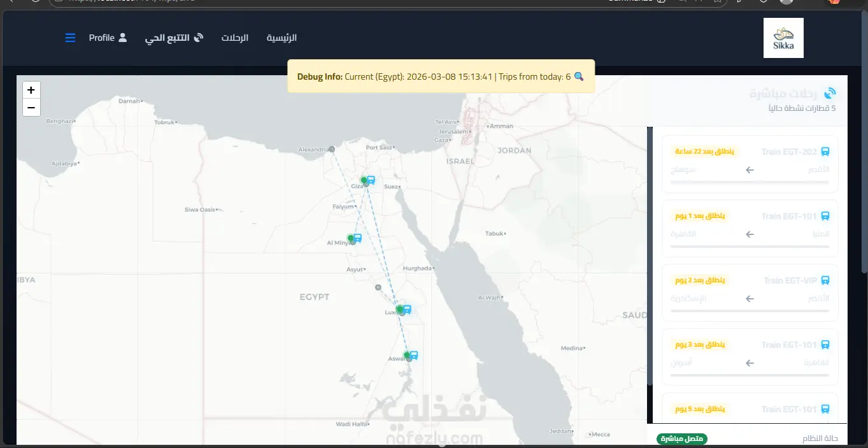Screen dimensions: 868x448
Task: Click train icon beside Train EGT-VIP
Action: tap(825, 280)
